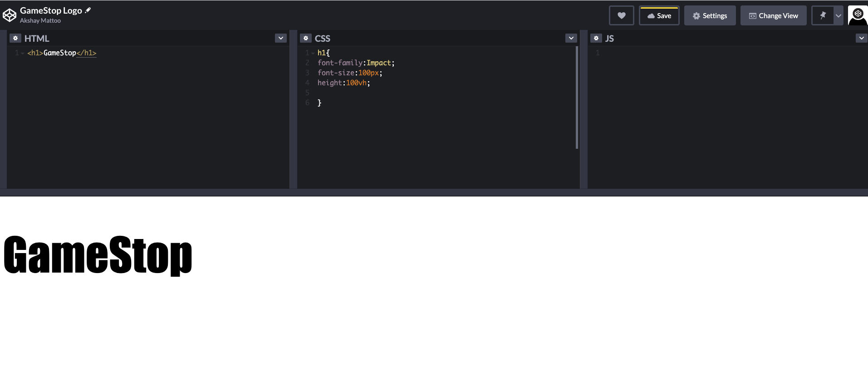The image size is (868, 371).
Task: Click the GameStop Logo pen title
Action: click(x=51, y=10)
